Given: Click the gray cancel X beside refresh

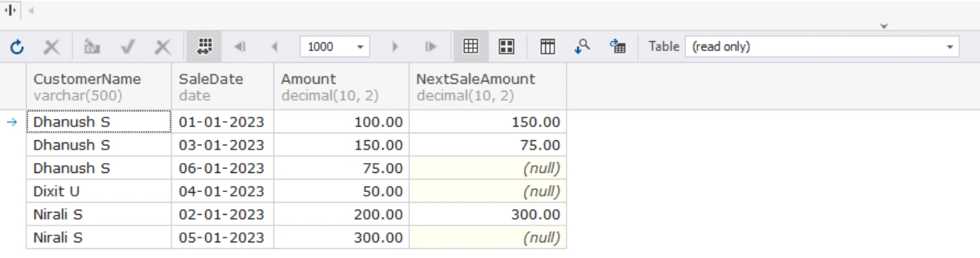Looking at the screenshot, I should [x=52, y=47].
